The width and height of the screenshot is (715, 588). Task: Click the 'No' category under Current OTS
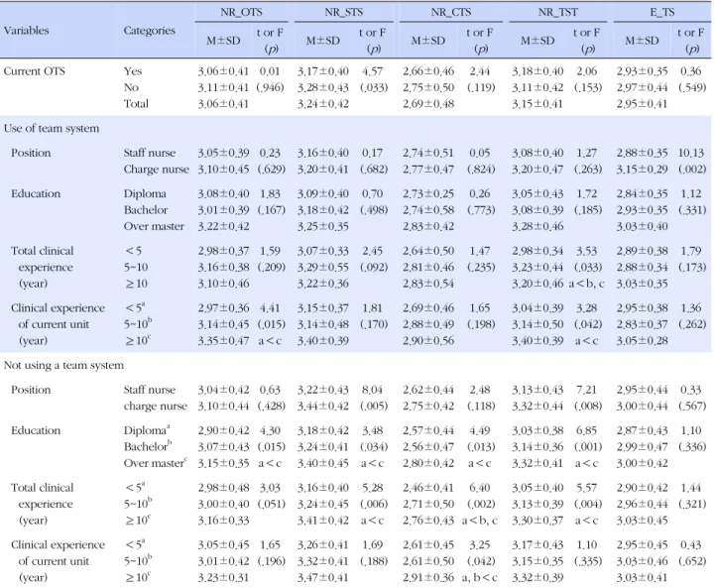coord(131,87)
